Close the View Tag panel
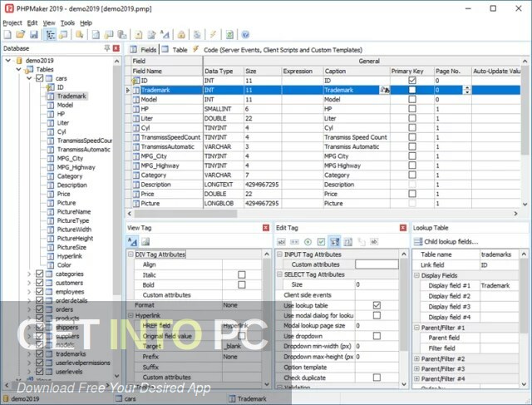The image size is (532, 405). 266,228
